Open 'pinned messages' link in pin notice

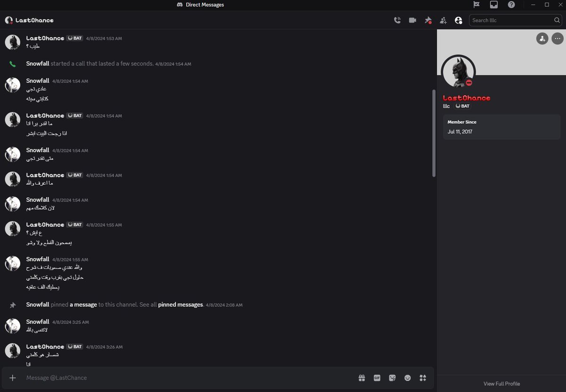[x=180, y=305]
